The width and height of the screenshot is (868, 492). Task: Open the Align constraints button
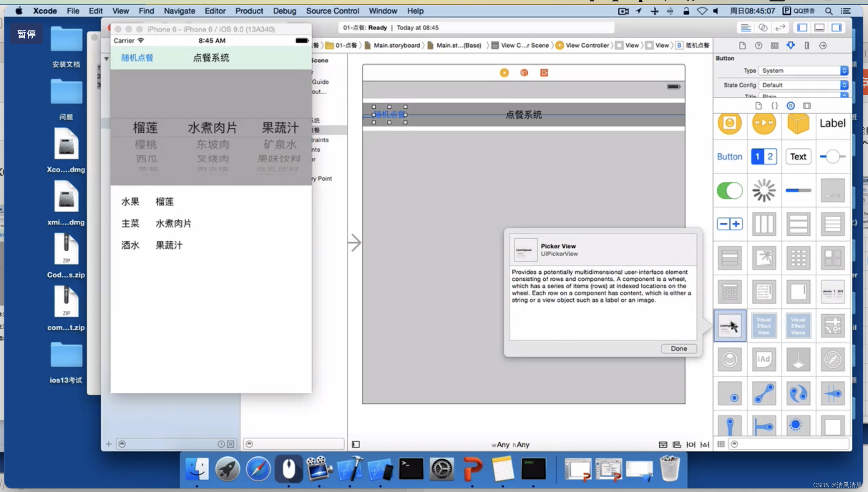[x=677, y=444]
